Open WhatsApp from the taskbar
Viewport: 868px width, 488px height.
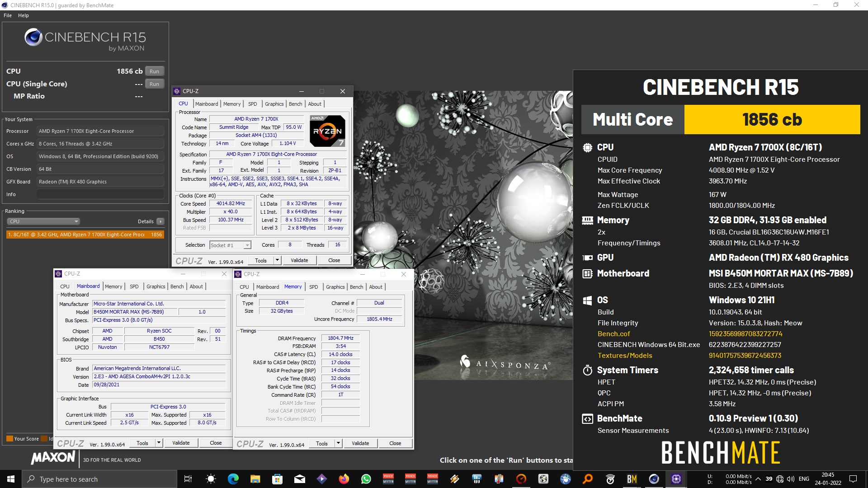(x=366, y=479)
